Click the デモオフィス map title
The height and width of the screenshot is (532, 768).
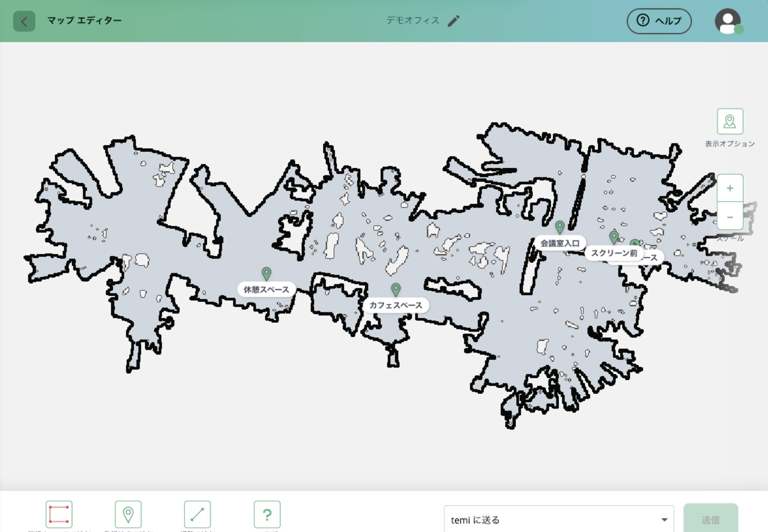point(413,20)
